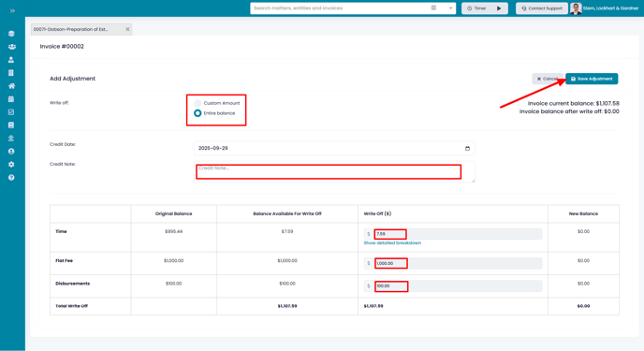The image size is (644, 351).
Task: Select the Entire balance radio option
Action: click(198, 113)
